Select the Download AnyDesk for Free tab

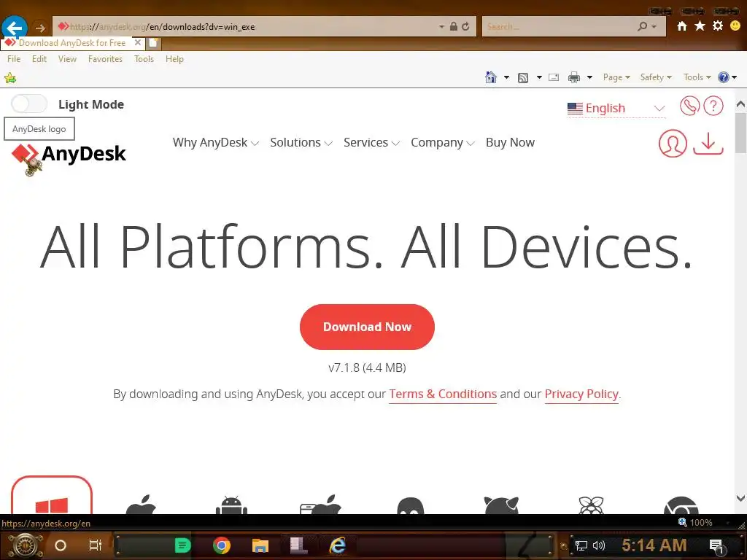pos(72,43)
